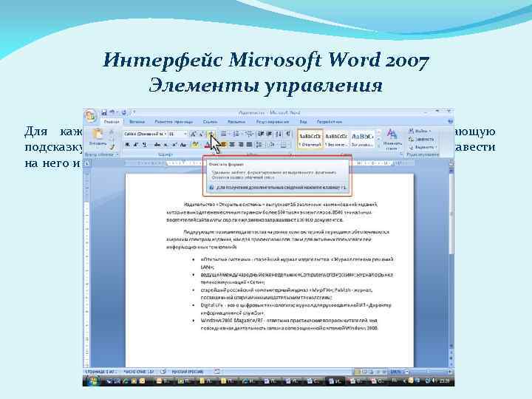Click the Shading paint bucket icon
This screenshot has height=399, width=532.
(272, 145)
